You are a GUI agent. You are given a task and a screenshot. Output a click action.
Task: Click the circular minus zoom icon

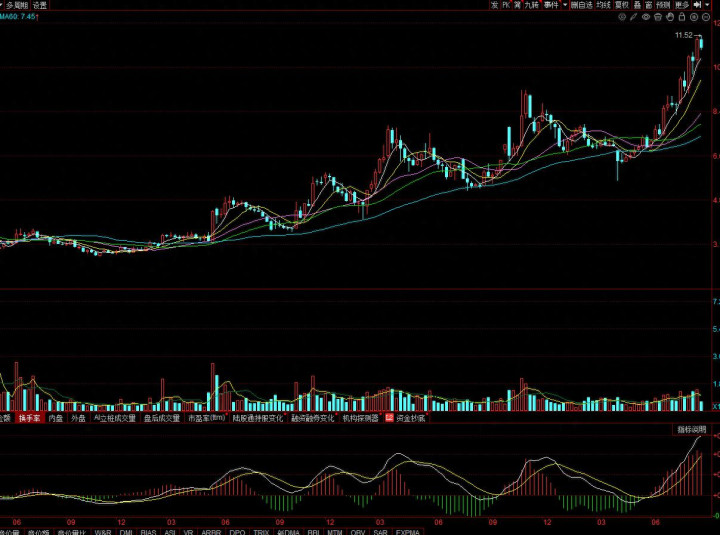tap(705, 16)
